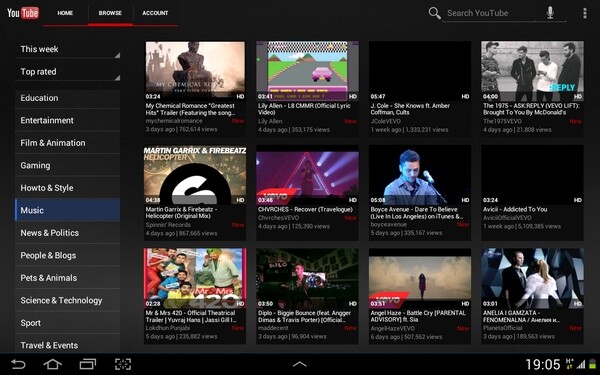
Task: Switch to the ACCOUNT tab
Action: (x=155, y=13)
